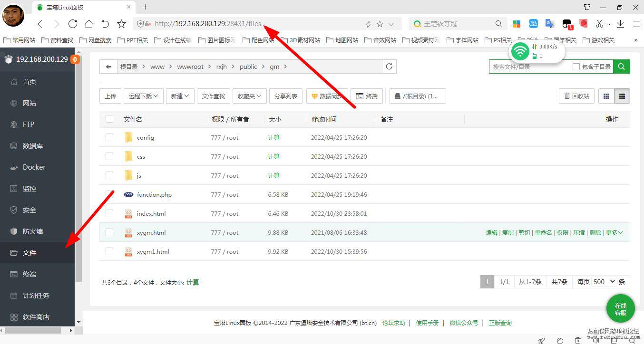This screenshot has height=344, width=644.
Task: Click the index.html file icon
Action: point(128,213)
